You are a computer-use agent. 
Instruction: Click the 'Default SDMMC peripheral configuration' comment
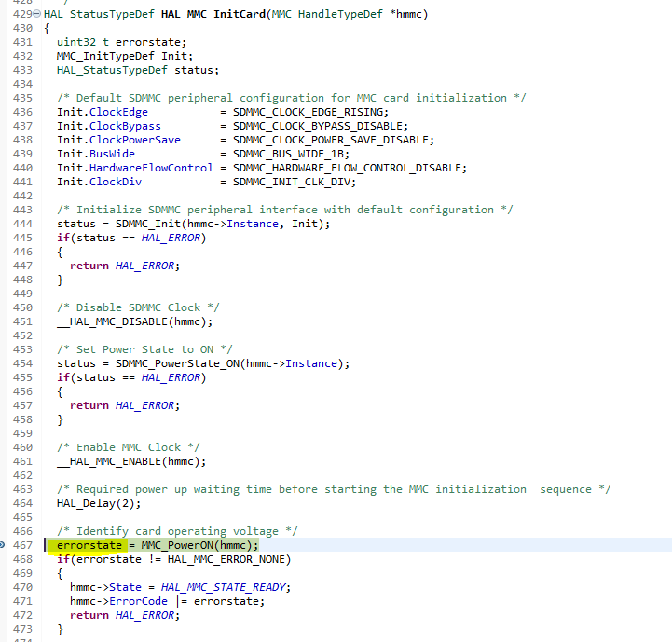point(292,98)
